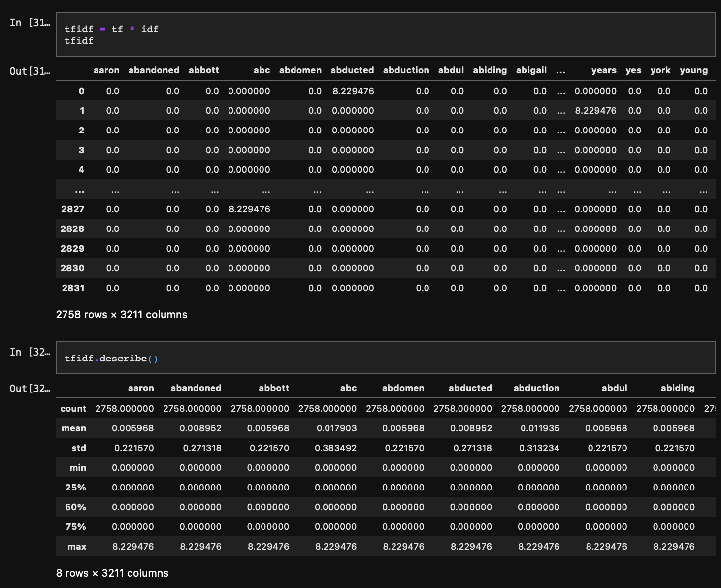
Task: Click the '50%' row label
Action: pyautogui.click(x=75, y=507)
